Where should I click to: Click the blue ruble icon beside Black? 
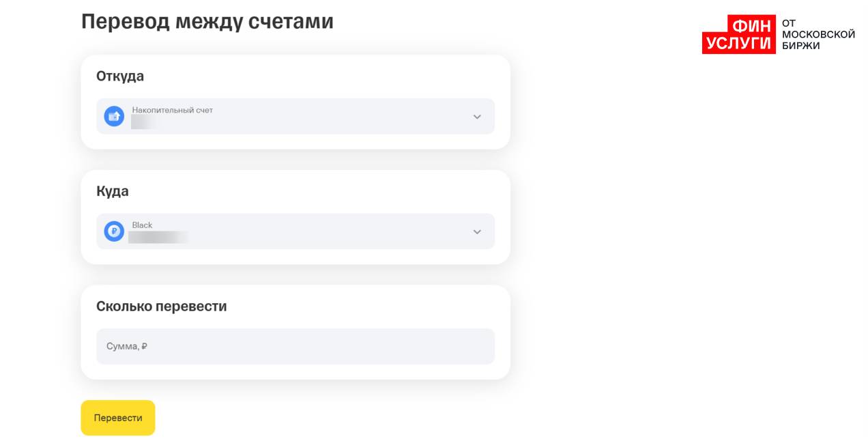click(114, 231)
